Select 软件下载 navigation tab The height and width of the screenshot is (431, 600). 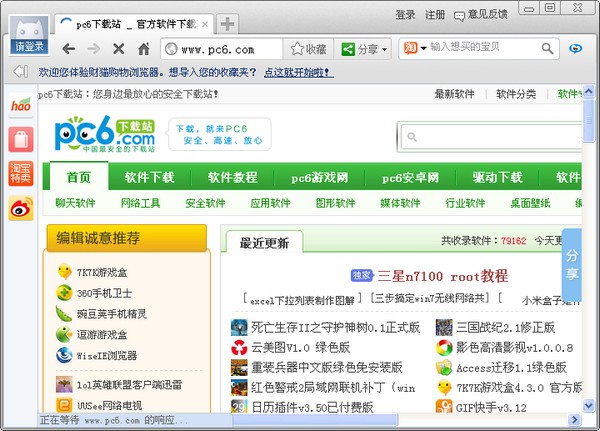click(x=149, y=177)
